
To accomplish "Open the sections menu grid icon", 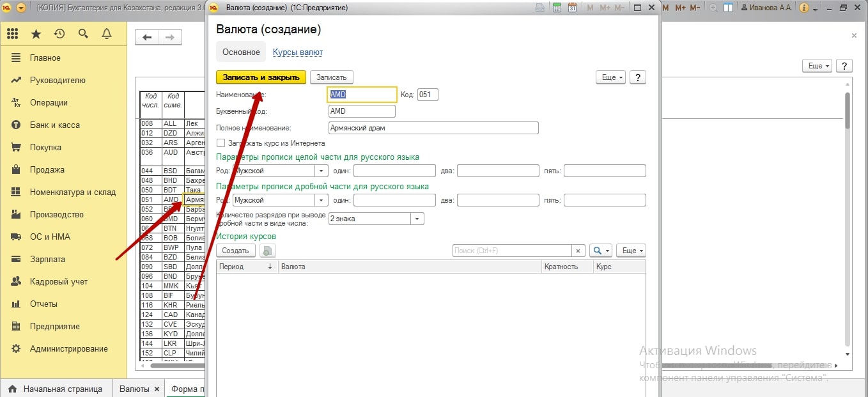I will [x=13, y=34].
